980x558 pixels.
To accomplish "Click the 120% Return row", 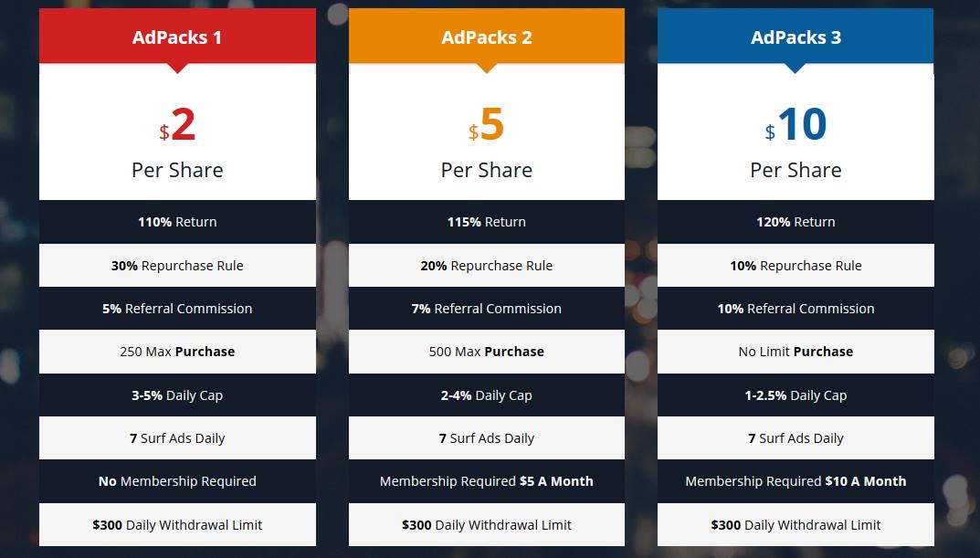I will click(x=796, y=222).
